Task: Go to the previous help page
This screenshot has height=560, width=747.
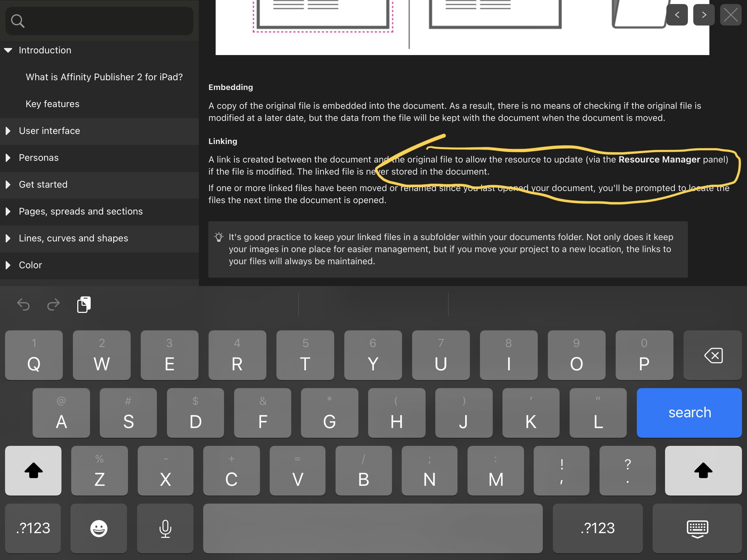Action: [x=677, y=15]
